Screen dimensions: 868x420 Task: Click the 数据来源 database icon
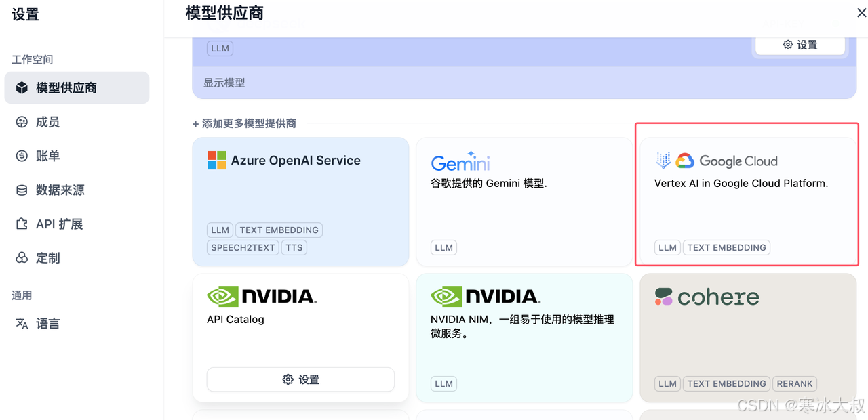[x=22, y=190]
